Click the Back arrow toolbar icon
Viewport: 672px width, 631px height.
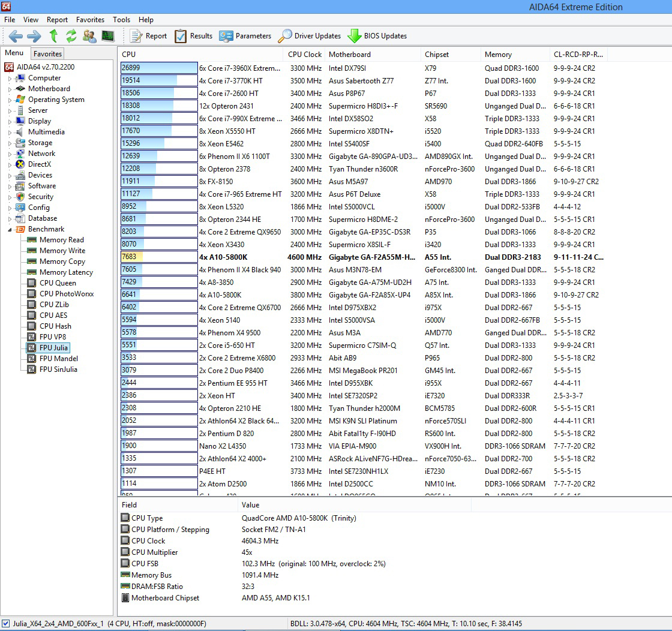[x=16, y=36]
